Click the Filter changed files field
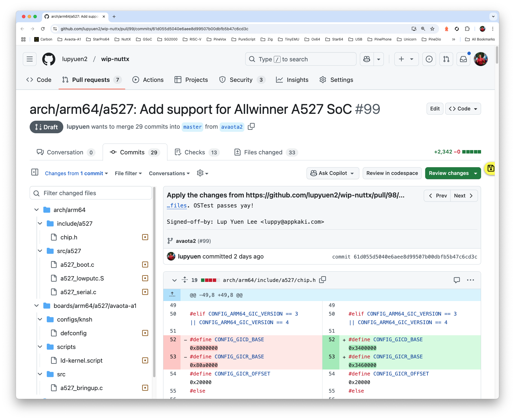This screenshot has height=420, width=515. (x=91, y=193)
